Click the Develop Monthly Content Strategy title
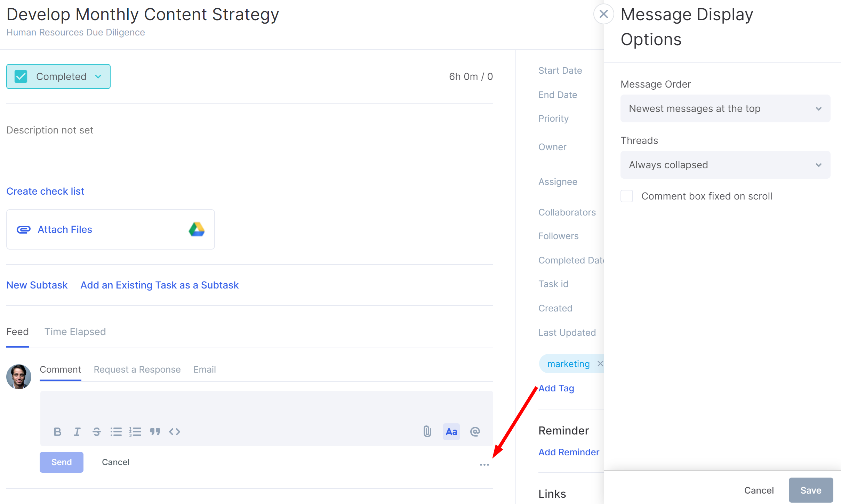841x504 pixels. pos(143,14)
